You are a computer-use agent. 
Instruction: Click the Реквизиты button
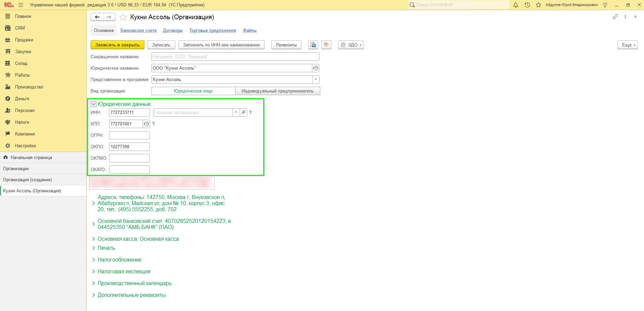click(x=286, y=45)
